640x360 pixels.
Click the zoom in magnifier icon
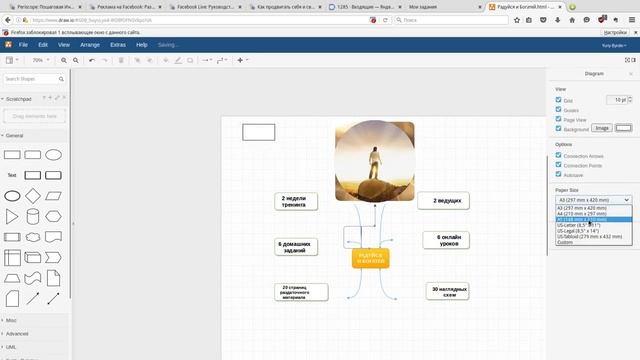[x=64, y=60]
